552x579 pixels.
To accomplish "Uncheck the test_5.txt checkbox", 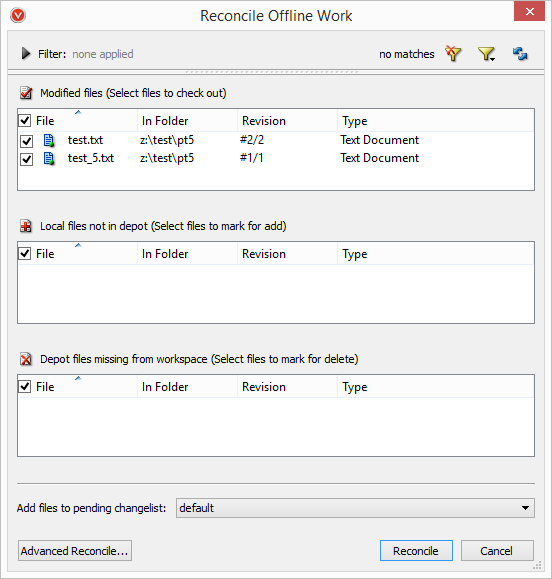I will point(27,159).
